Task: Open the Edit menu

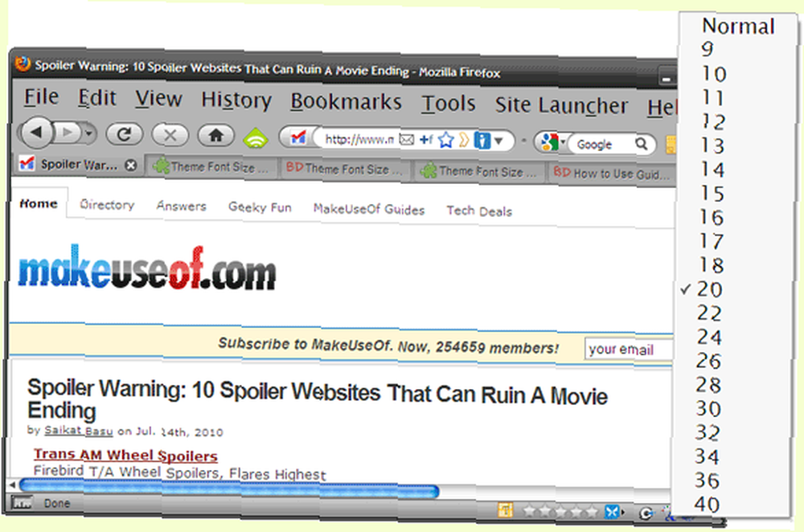Action: click(x=97, y=98)
